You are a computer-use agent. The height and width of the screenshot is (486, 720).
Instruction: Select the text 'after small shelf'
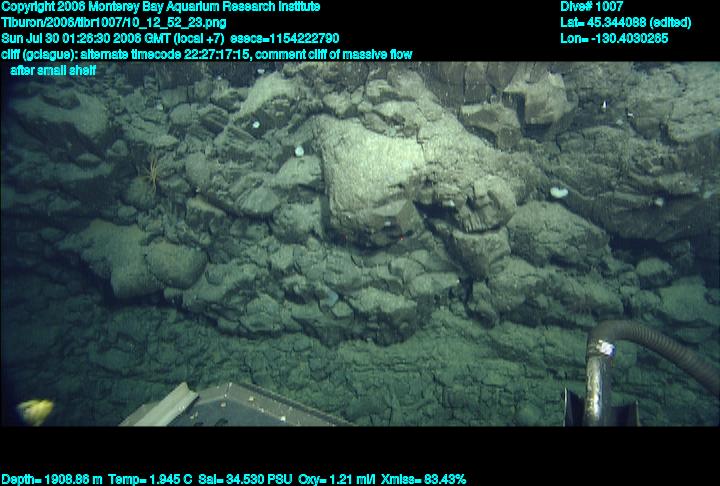(53, 70)
